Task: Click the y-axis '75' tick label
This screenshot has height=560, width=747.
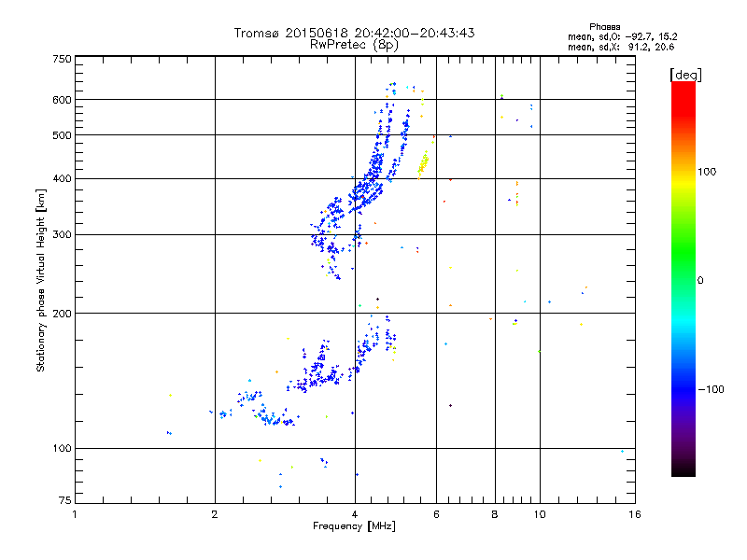Action: tap(65, 500)
